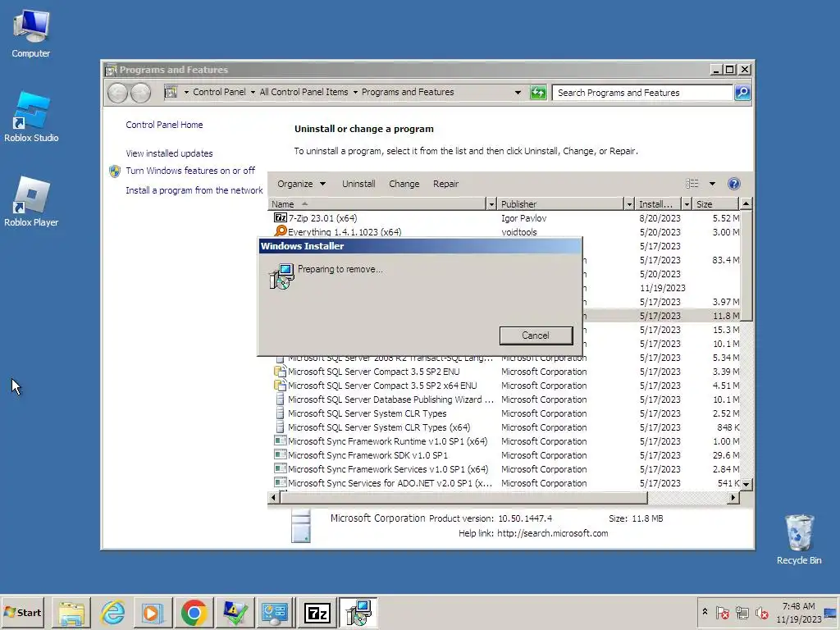Click the Windows Installer dialog icon
The height and width of the screenshot is (630, 840).
[x=282, y=276]
